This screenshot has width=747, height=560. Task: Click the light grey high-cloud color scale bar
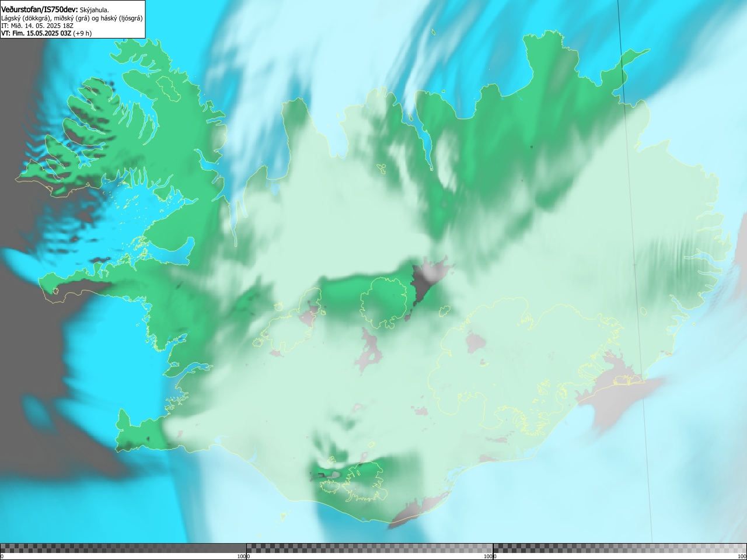click(620, 548)
